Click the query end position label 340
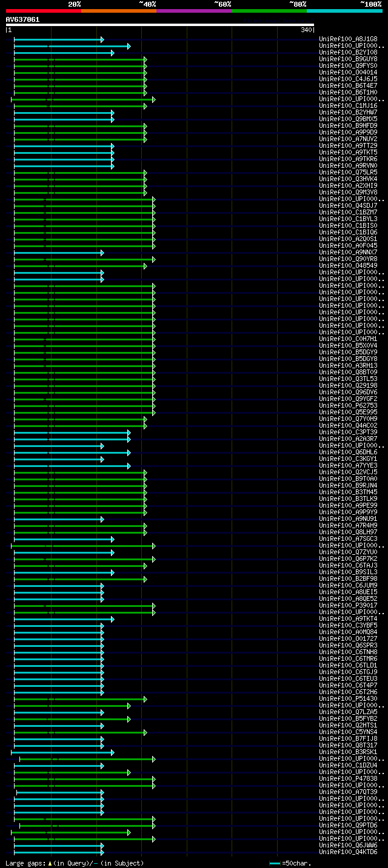This screenshot has height=868, width=388. point(306,30)
